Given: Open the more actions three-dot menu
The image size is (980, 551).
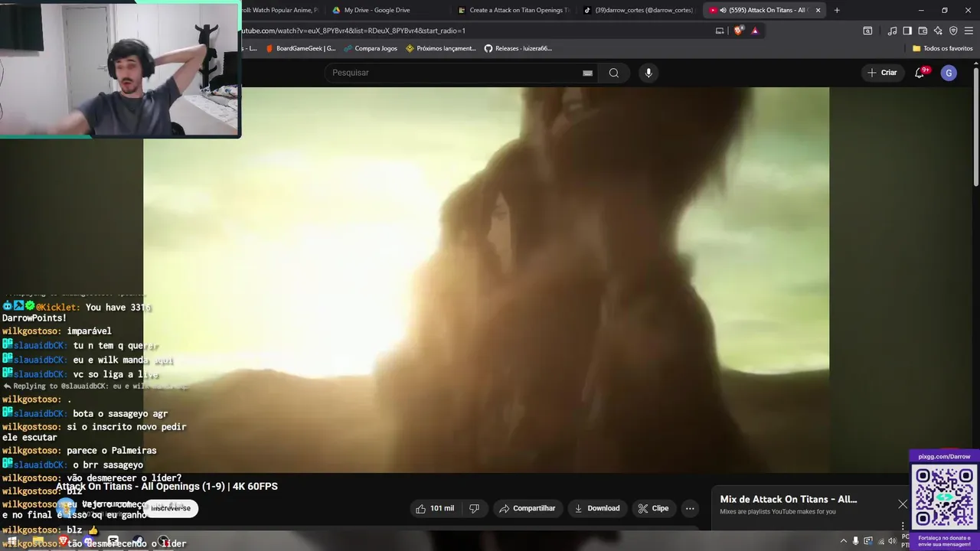Looking at the screenshot, I should click(690, 508).
